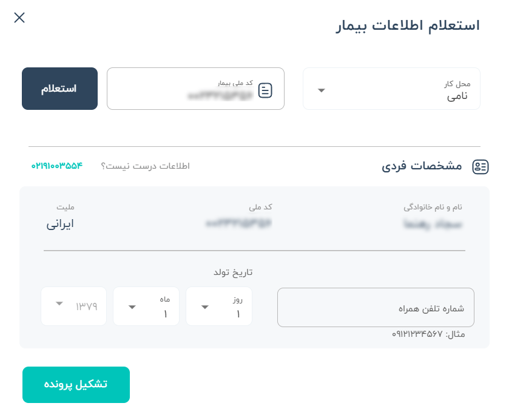Click the blurred کد ملی value in details card
This screenshot has width=506, height=420.
239,223
